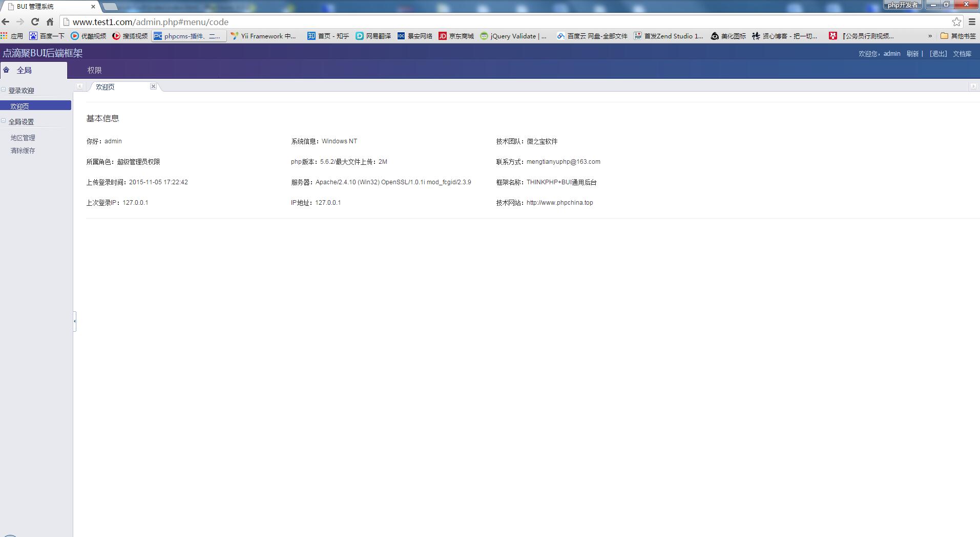Image resolution: width=980 pixels, height=537 pixels.
Task: Open a new browser tab
Action: tap(110, 7)
